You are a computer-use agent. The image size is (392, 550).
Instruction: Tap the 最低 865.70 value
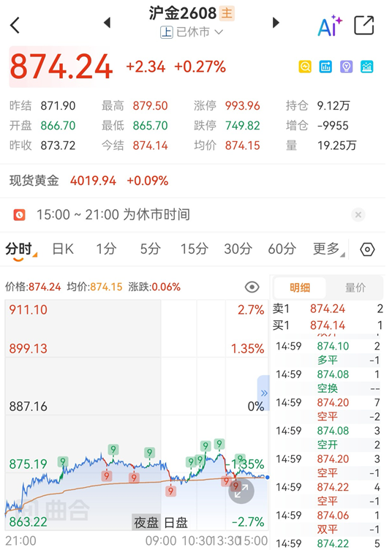tap(150, 126)
